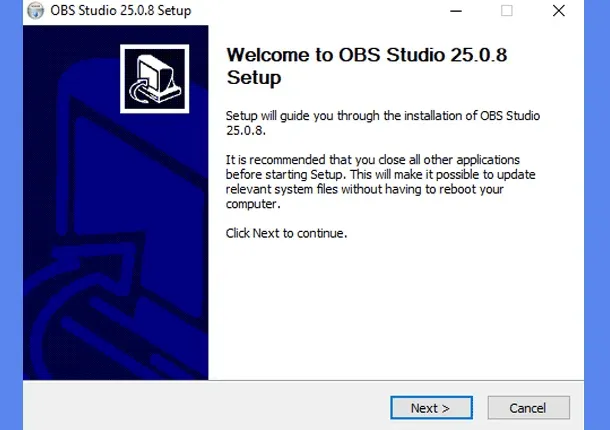
Task: Click the "Welcome to OBS Studio 25.0.8 Setup" heading
Action: (x=367, y=66)
